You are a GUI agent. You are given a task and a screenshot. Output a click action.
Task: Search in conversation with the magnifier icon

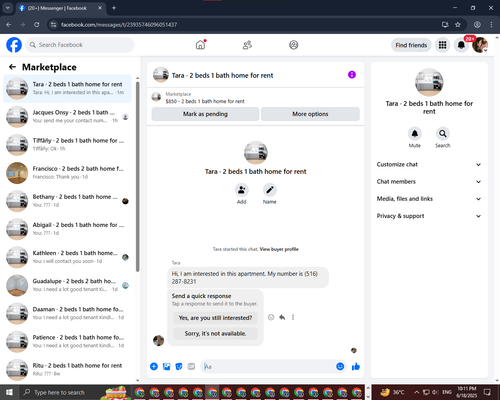tap(443, 134)
